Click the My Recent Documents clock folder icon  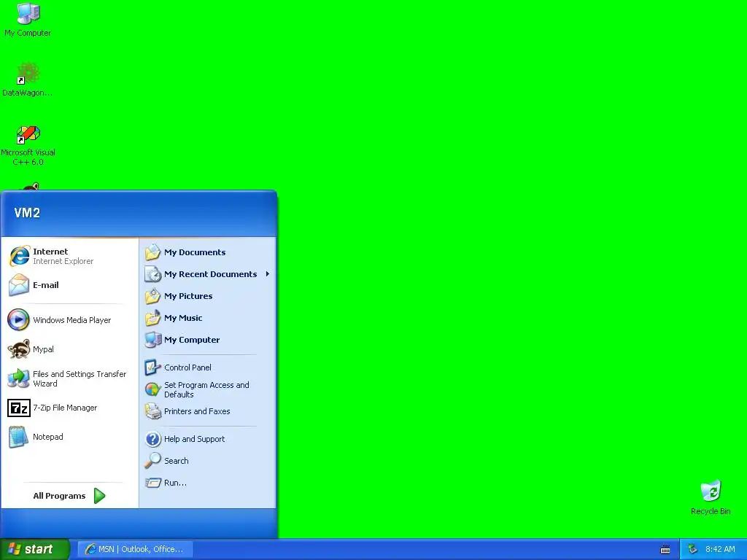coord(153,274)
